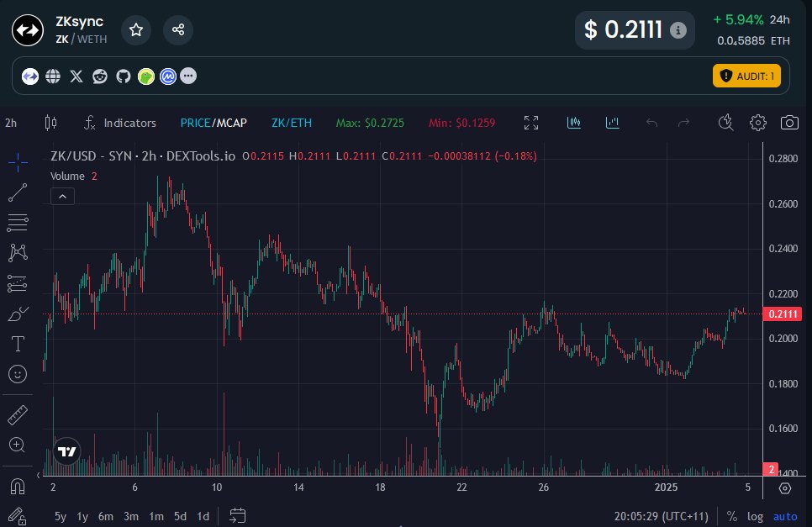812x527 pixels.
Task: Click the Max: $0.2725 label
Action: [x=370, y=123]
